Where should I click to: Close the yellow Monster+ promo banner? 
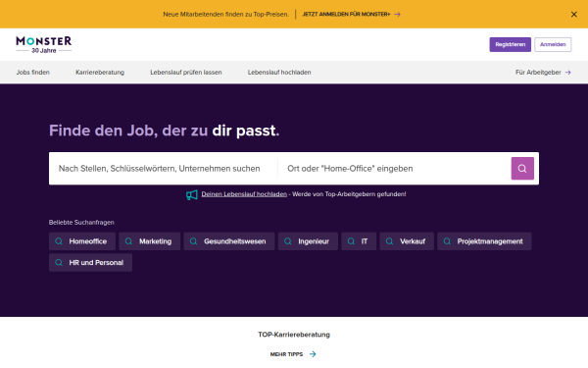point(573,15)
